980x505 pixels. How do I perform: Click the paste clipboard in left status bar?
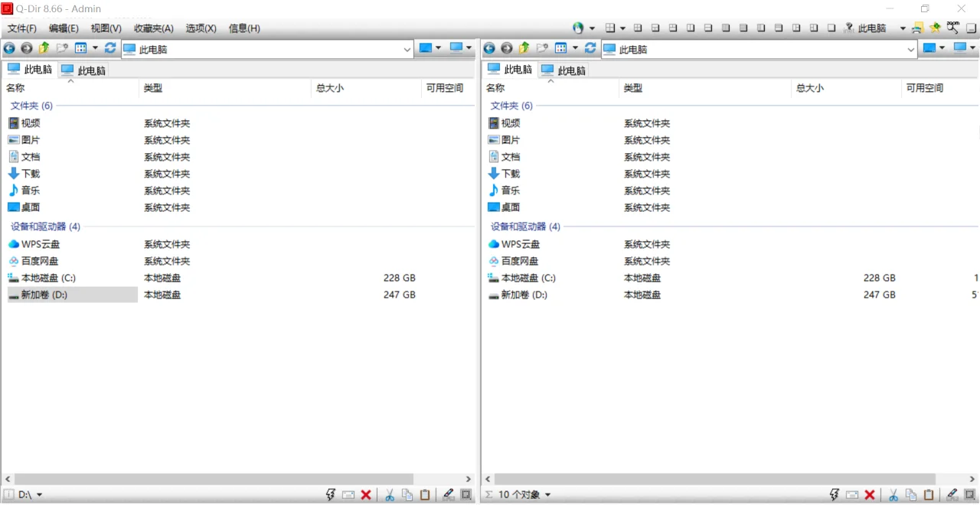click(425, 495)
